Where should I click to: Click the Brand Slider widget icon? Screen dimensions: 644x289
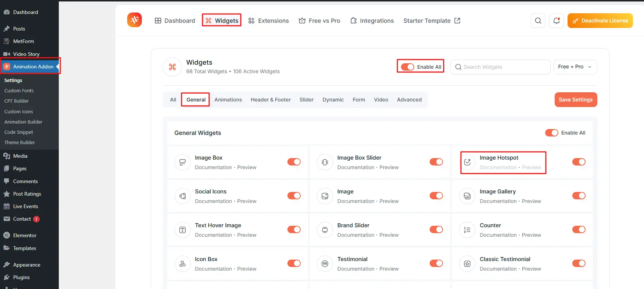325,230
